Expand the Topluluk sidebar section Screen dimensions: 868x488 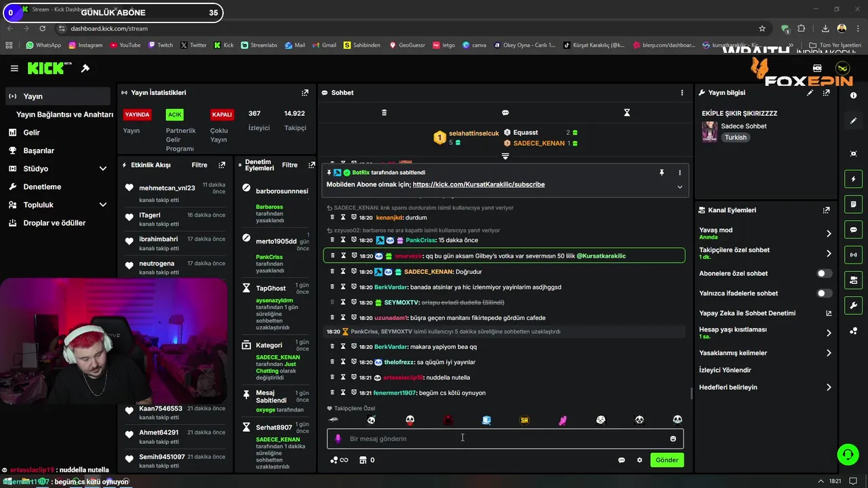pos(103,205)
